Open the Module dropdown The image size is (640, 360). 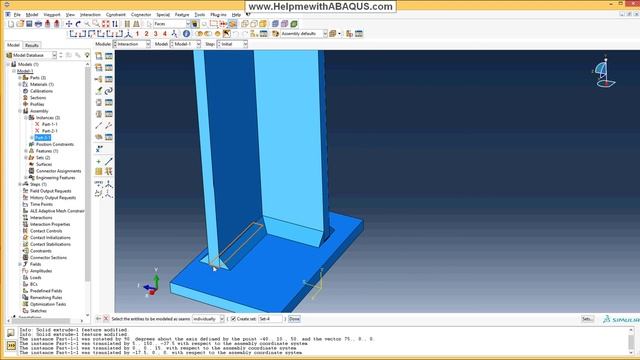tap(132, 44)
